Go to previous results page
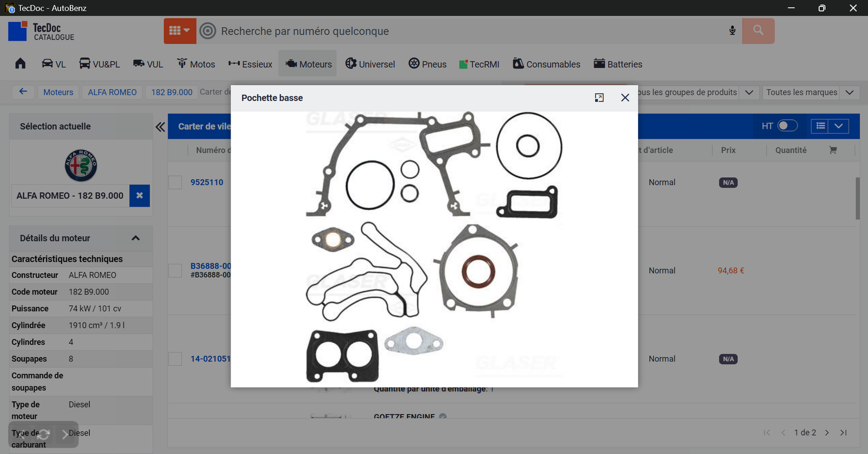 click(783, 432)
